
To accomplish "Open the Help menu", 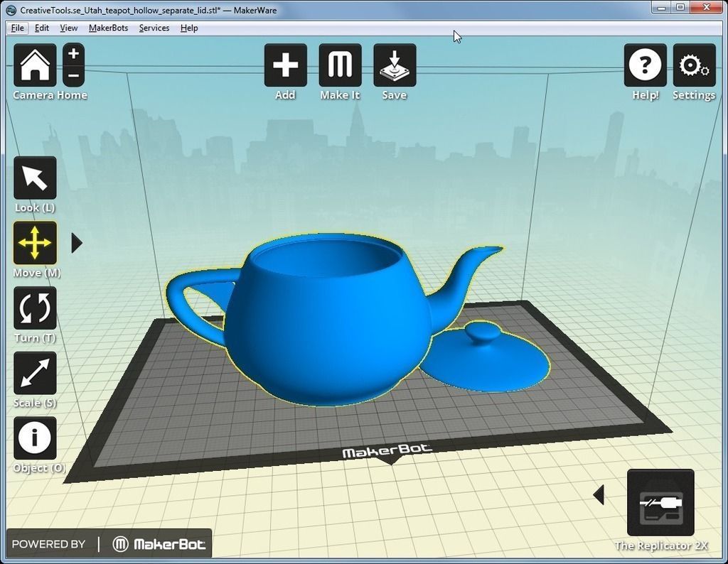I will click(x=189, y=28).
